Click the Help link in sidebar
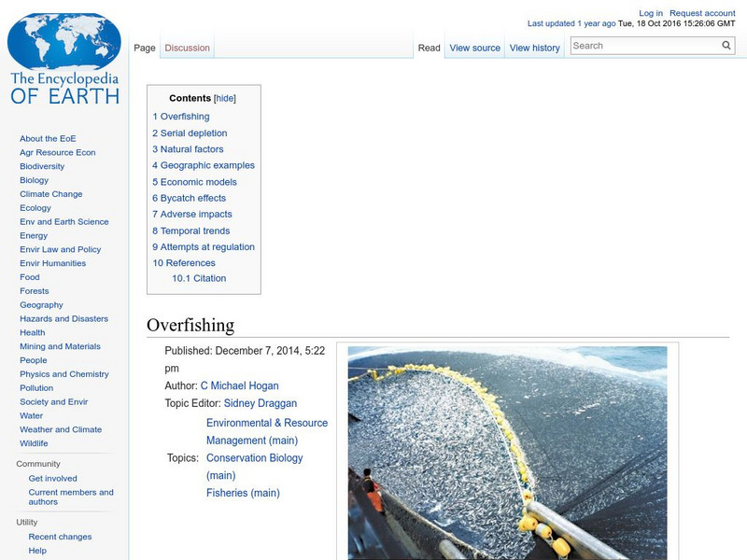 pyautogui.click(x=37, y=550)
